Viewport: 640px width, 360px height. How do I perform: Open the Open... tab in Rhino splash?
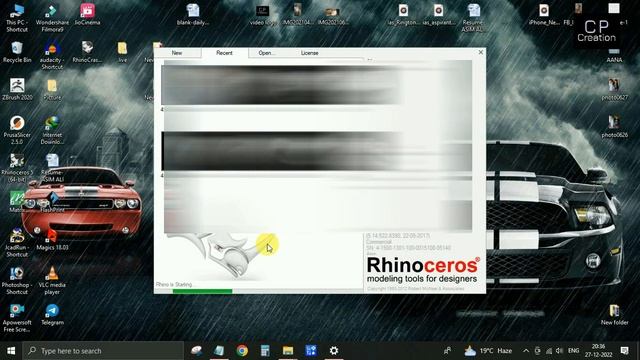point(267,53)
